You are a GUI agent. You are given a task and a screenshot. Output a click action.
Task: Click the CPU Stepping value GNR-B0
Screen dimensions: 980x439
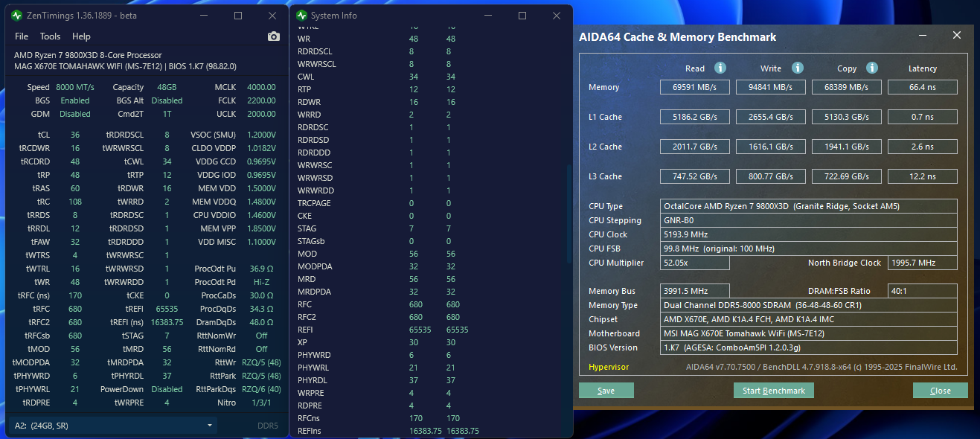pyautogui.click(x=809, y=220)
